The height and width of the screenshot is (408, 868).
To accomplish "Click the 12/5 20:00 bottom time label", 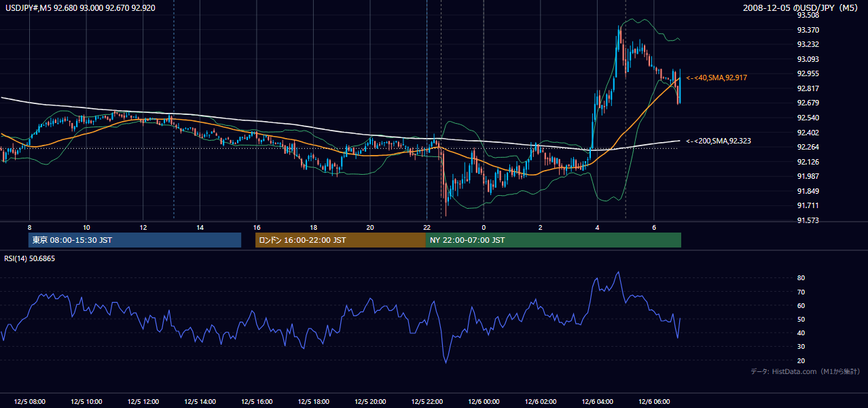I will tap(370, 402).
